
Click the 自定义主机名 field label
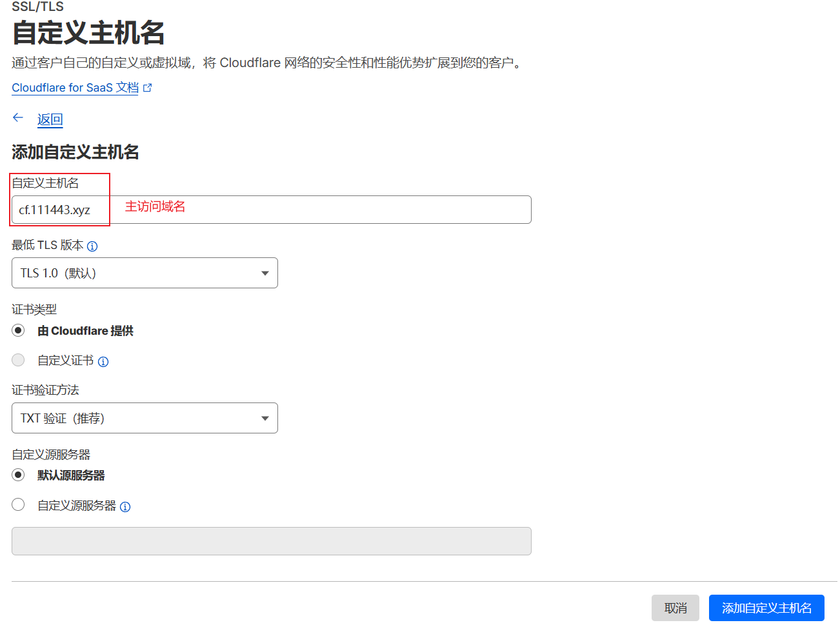pyautogui.click(x=45, y=183)
